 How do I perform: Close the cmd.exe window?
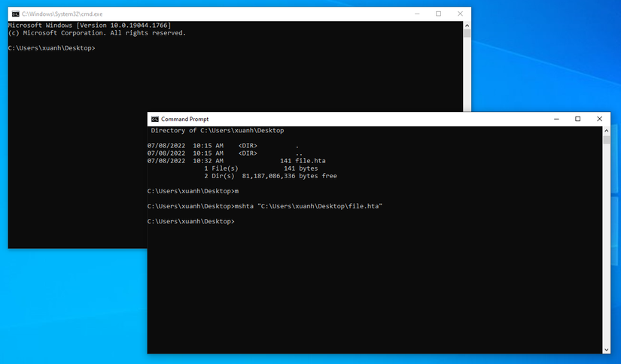(x=460, y=14)
